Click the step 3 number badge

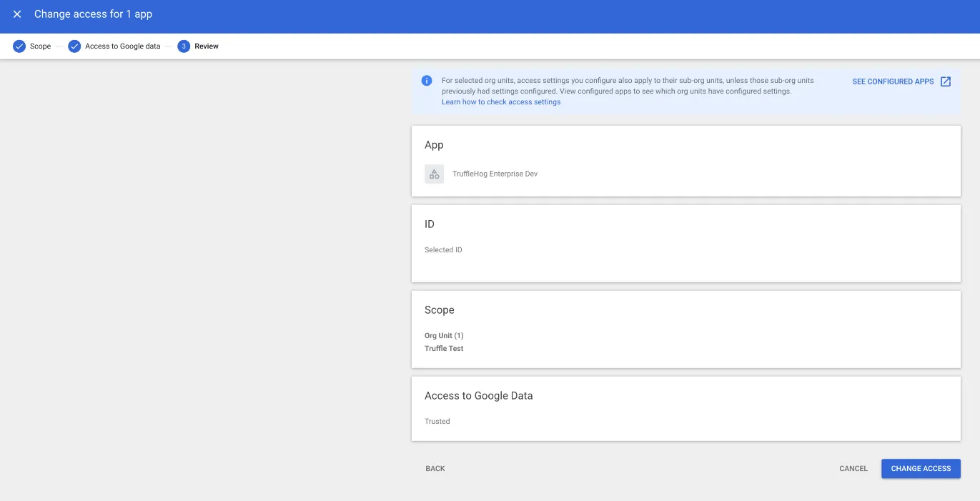[184, 46]
